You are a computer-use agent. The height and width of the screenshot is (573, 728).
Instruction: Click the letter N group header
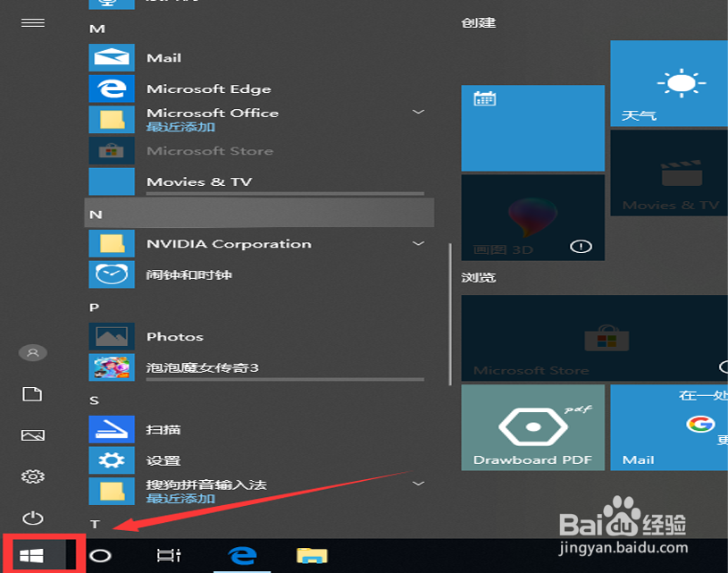(259, 214)
